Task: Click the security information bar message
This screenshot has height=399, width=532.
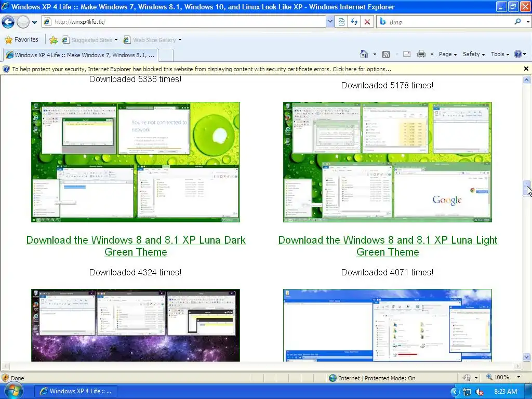Action: [202, 69]
